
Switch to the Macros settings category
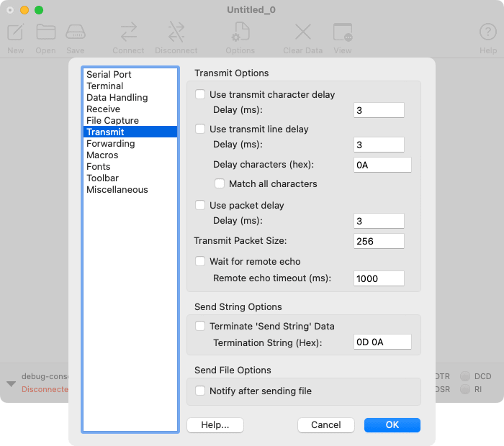pos(102,155)
